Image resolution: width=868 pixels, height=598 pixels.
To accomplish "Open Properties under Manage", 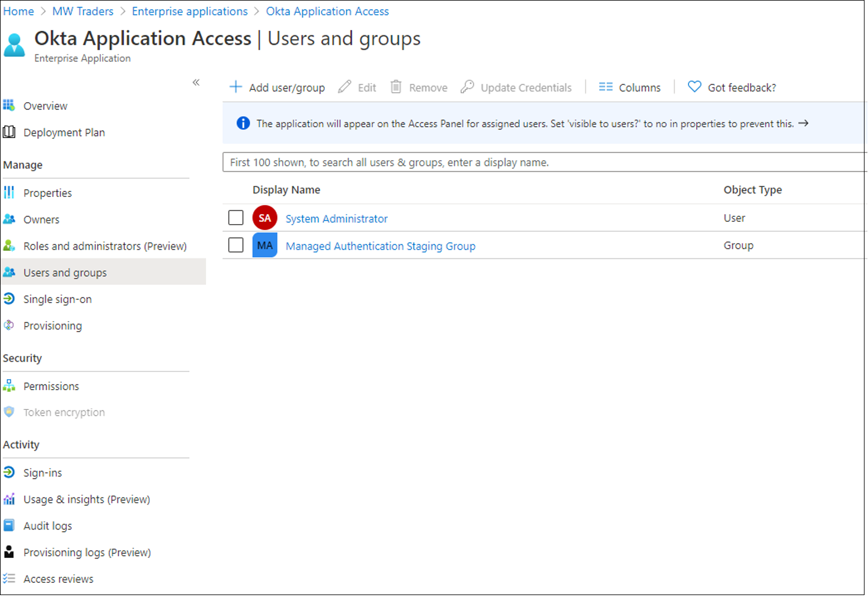I will click(x=48, y=193).
